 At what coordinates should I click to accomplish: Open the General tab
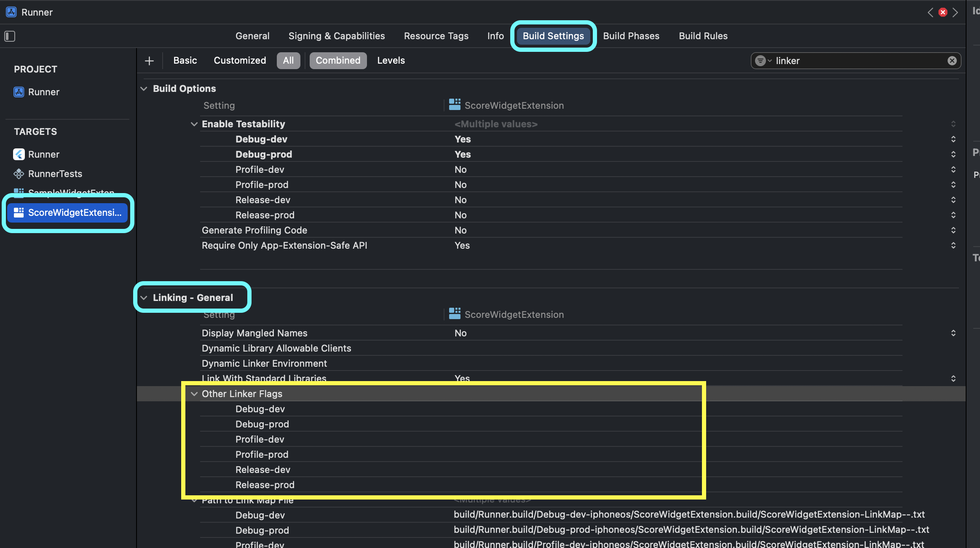click(x=252, y=36)
